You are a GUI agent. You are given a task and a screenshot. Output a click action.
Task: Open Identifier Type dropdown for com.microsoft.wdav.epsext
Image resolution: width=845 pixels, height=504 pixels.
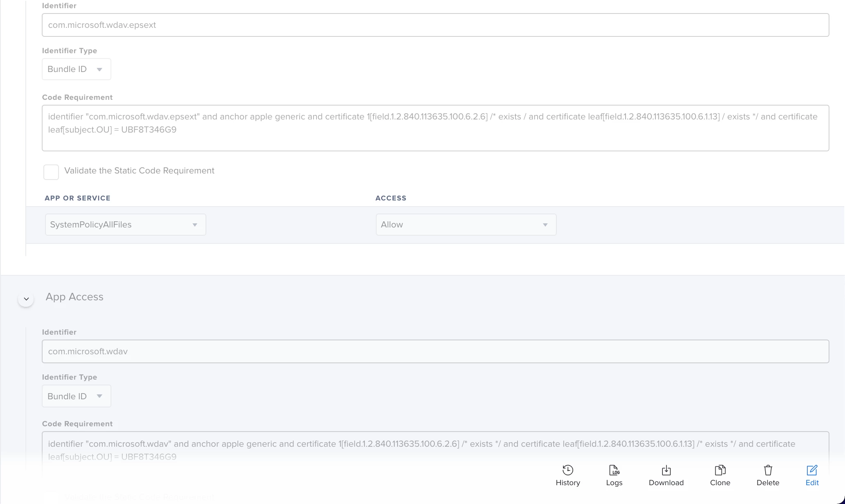tap(77, 69)
